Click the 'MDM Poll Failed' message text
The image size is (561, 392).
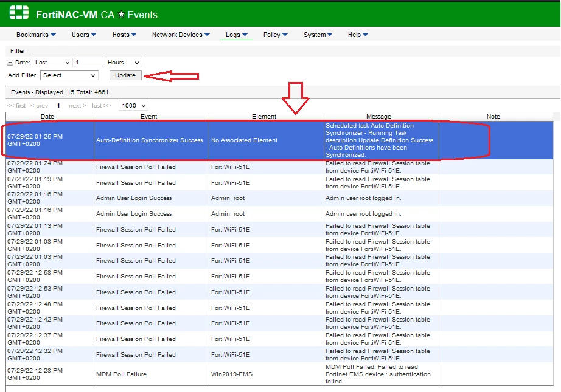(378, 374)
